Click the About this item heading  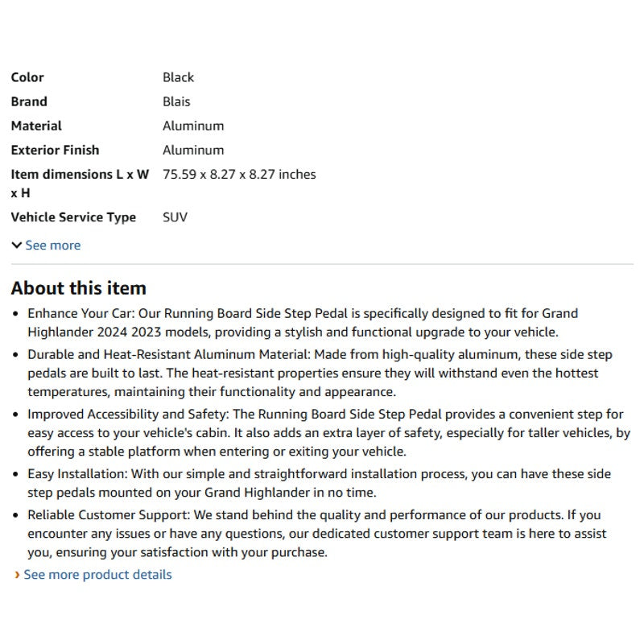[x=79, y=288]
